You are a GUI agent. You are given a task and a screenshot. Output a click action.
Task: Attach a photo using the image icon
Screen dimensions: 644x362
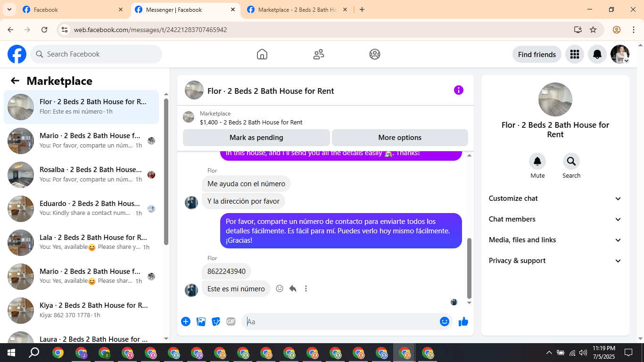pyautogui.click(x=201, y=321)
